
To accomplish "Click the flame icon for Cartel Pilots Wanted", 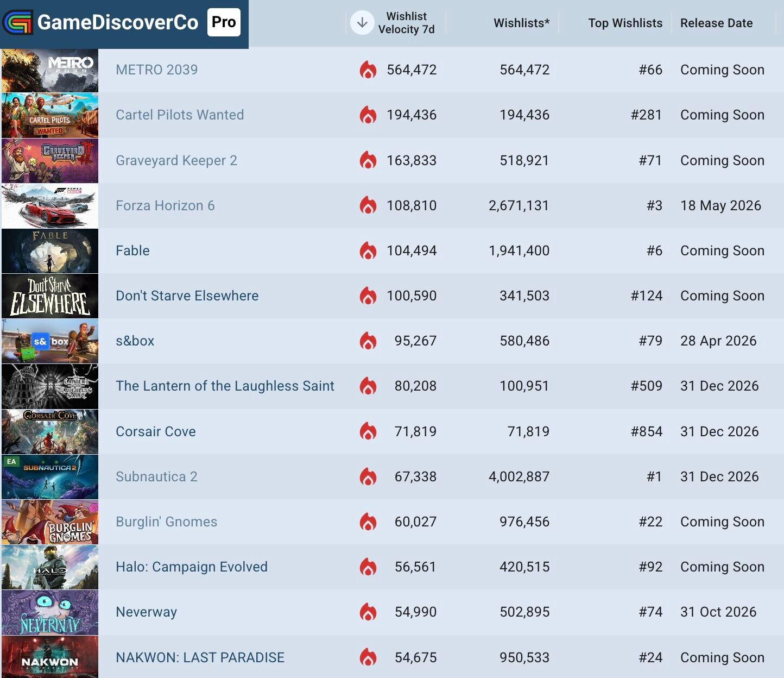I will pyautogui.click(x=368, y=115).
